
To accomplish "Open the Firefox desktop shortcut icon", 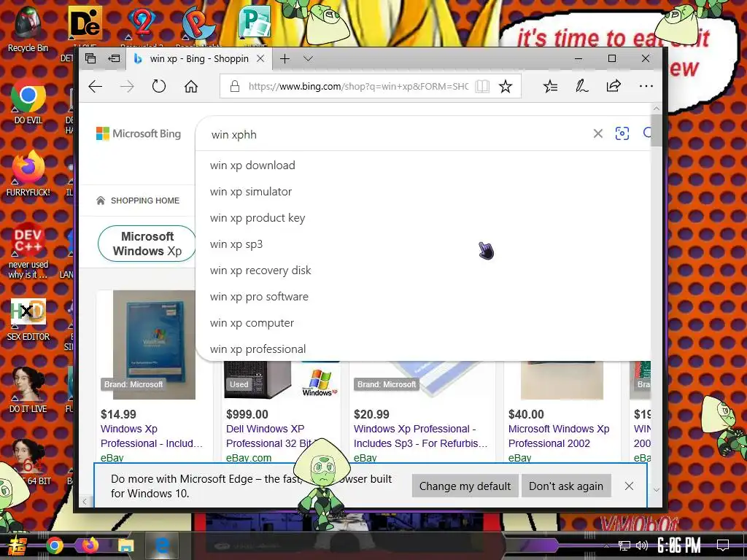I will point(28,174).
